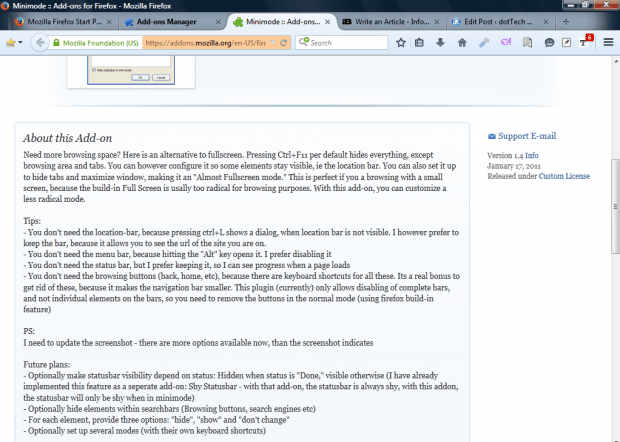This screenshot has width=620, height=442.
Task: Open the T icon with red badge
Action: point(586,41)
